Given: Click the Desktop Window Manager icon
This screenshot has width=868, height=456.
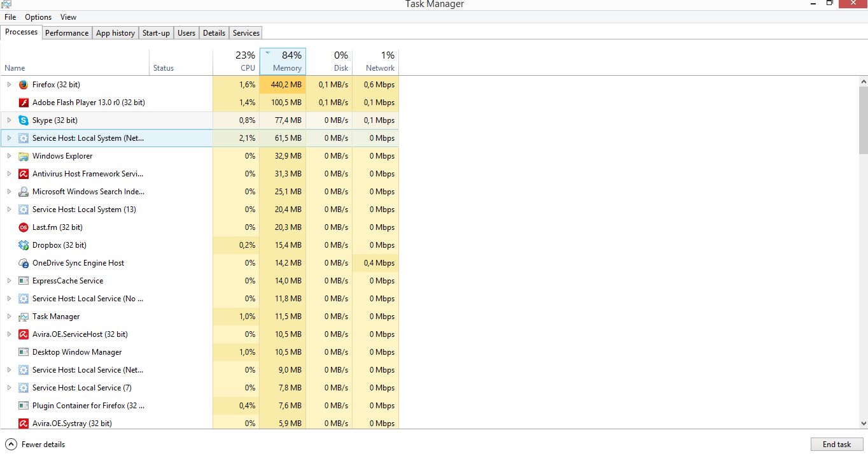Looking at the screenshot, I should click(24, 352).
